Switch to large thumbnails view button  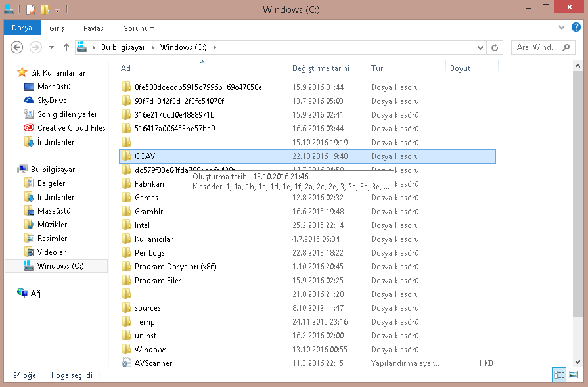574,375
